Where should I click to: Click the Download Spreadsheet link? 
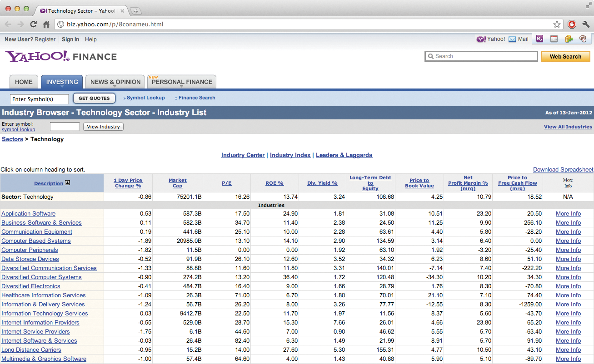563,170
